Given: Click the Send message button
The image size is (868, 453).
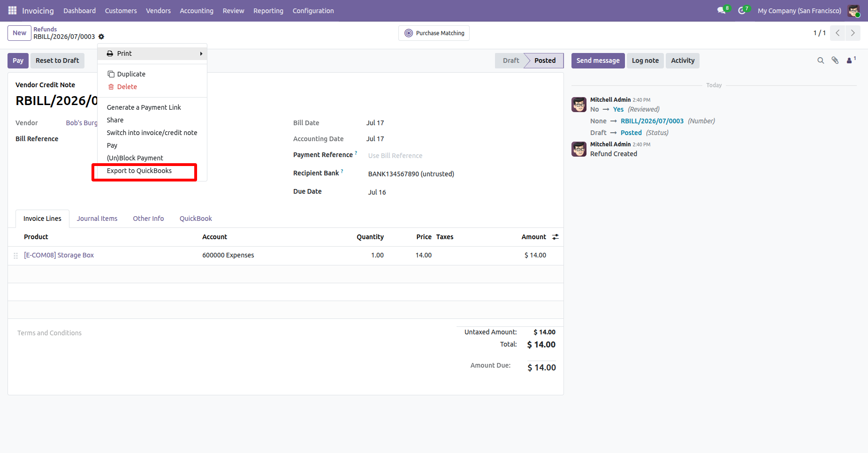Looking at the screenshot, I should 598,60.
